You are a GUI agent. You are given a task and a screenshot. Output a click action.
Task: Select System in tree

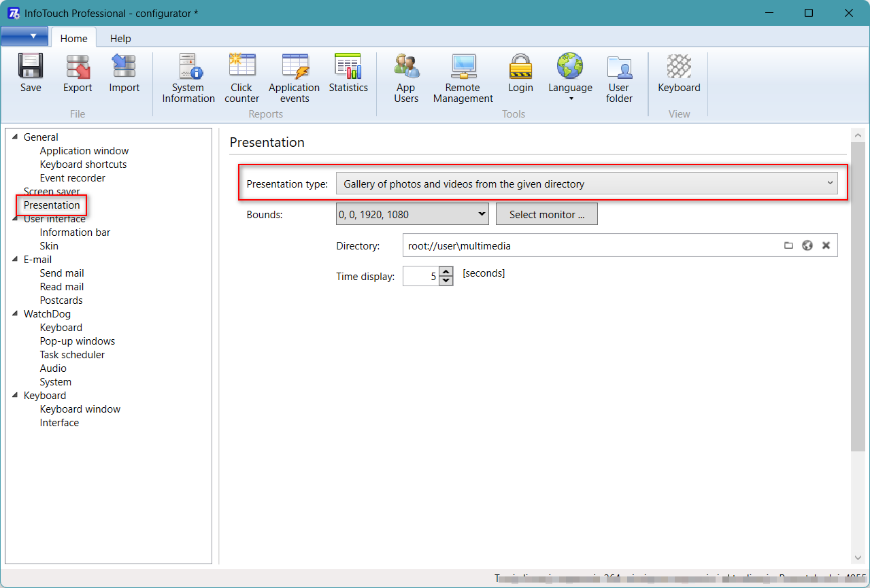[x=56, y=381]
